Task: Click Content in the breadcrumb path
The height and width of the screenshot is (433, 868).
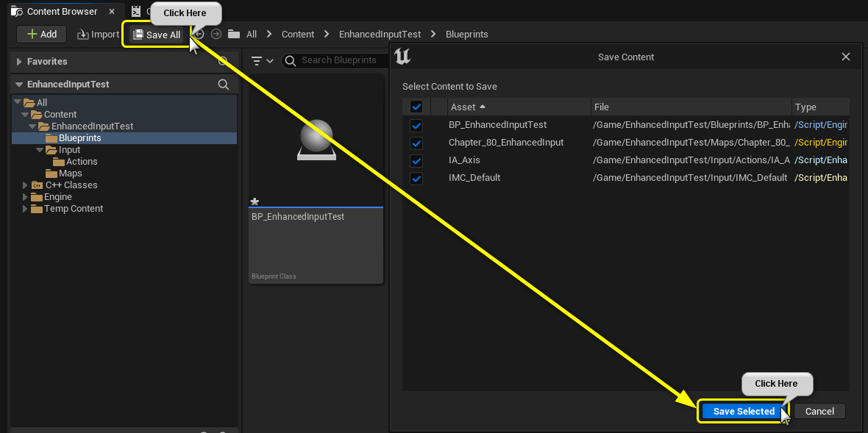Action: (298, 34)
